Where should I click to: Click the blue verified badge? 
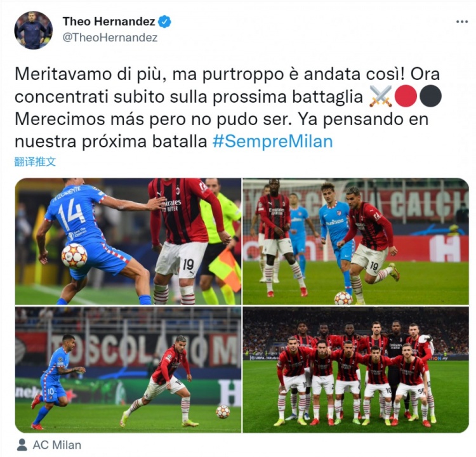165,22
